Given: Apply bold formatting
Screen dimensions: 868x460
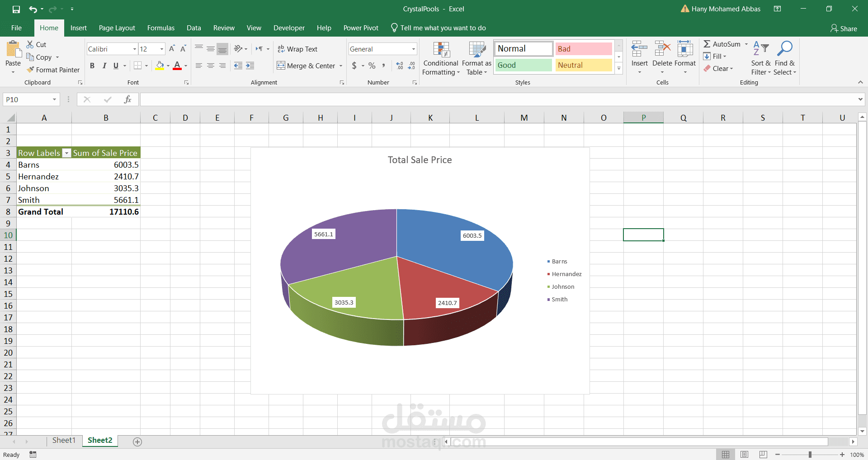Looking at the screenshot, I should 92,66.
